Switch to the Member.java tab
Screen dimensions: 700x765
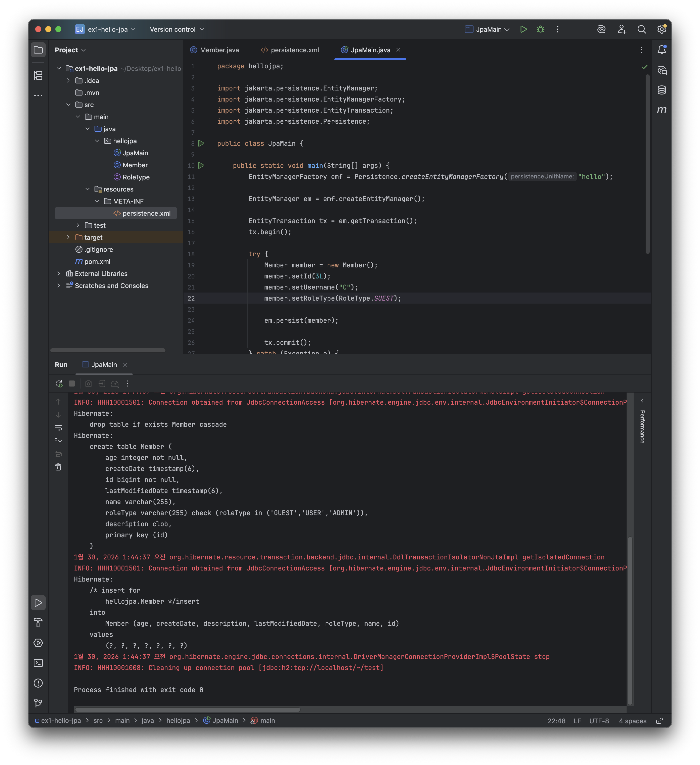pos(215,50)
